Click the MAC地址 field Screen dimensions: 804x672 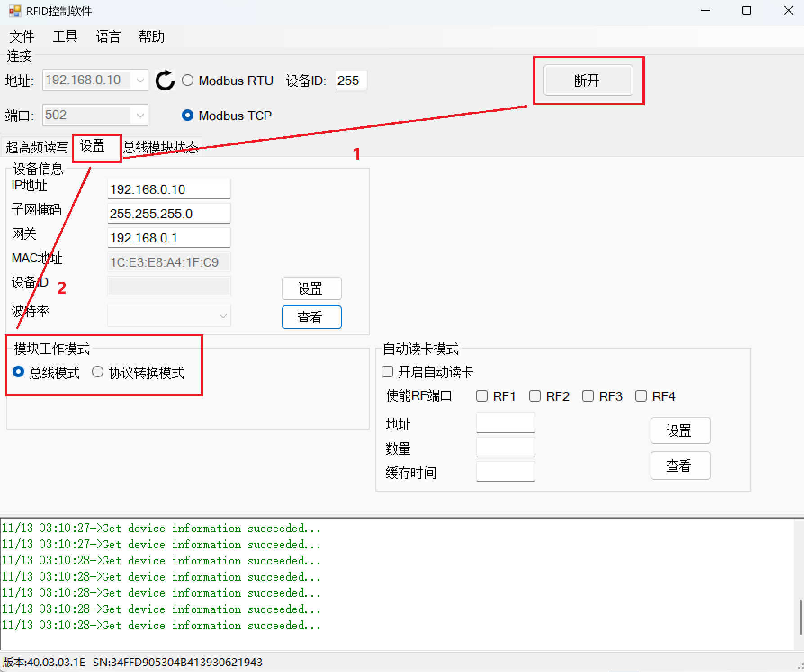(x=169, y=262)
